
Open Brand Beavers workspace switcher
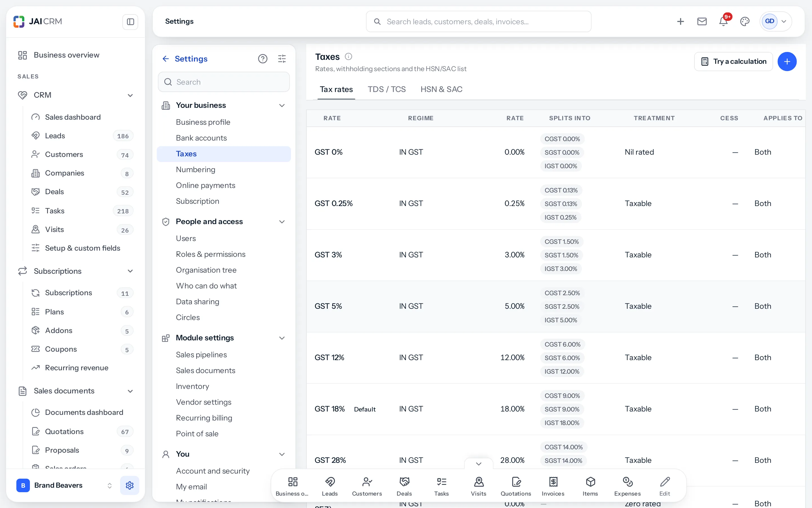(64, 485)
